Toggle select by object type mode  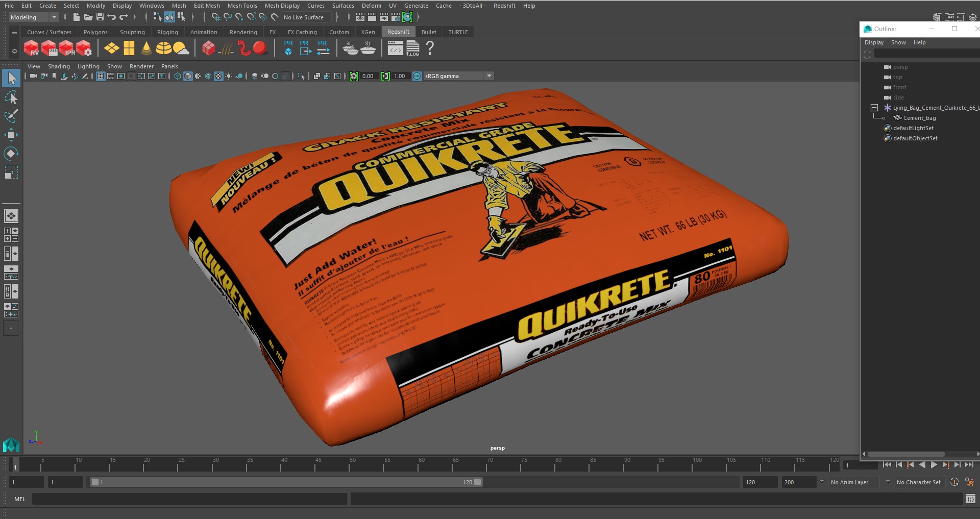click(x=169, y=17)
